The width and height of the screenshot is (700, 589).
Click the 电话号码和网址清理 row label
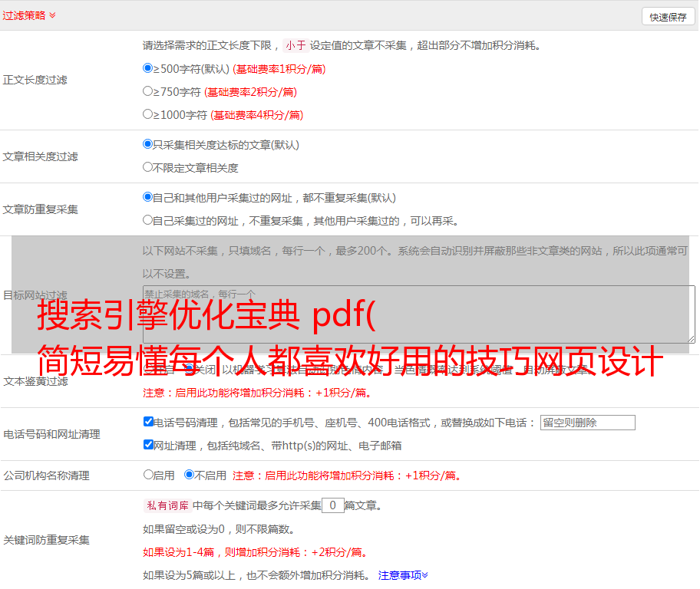(x=51, y=434)
